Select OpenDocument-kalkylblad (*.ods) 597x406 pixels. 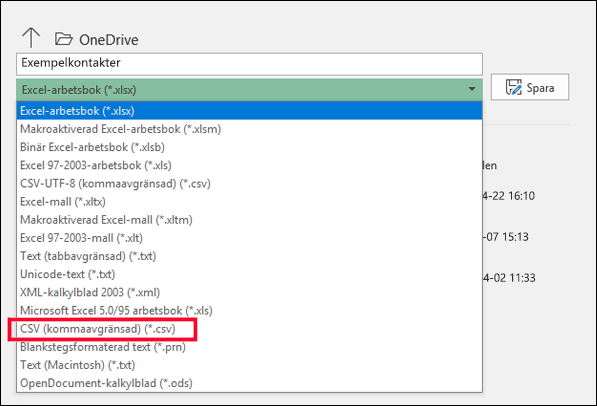[x=249, y=383]
